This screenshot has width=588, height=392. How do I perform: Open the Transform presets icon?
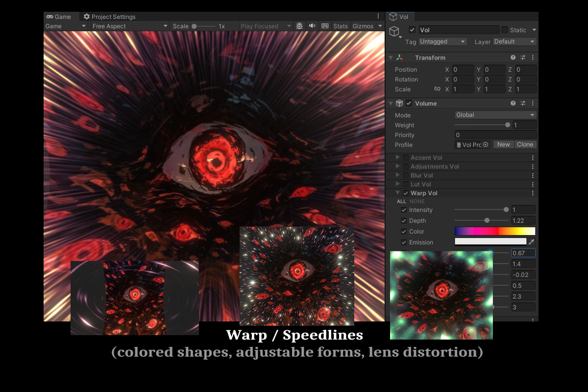point(522,57)
